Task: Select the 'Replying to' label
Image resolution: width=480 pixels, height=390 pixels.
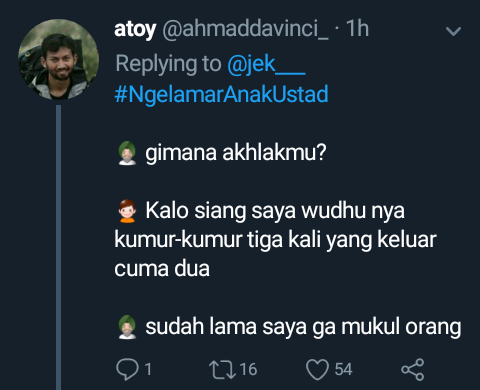Action: pos(168,64)
